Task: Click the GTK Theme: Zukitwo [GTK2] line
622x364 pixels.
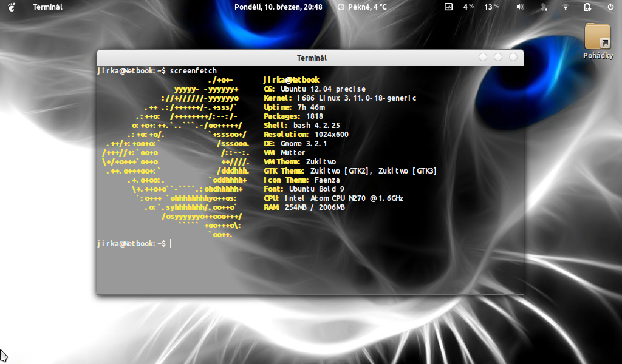Action: [x=350, y=171]
